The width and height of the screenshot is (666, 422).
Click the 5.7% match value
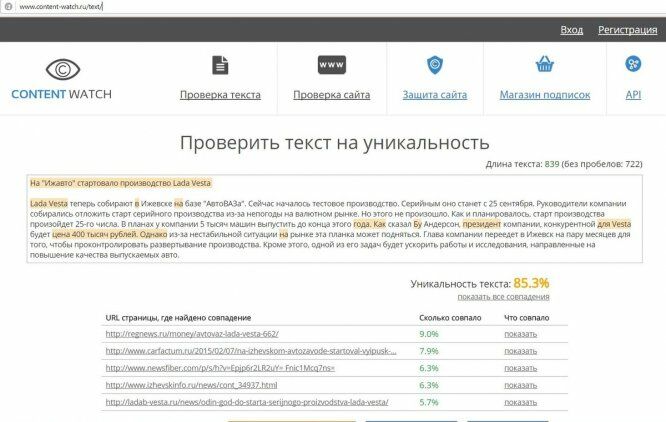click(x=429, y=402)
